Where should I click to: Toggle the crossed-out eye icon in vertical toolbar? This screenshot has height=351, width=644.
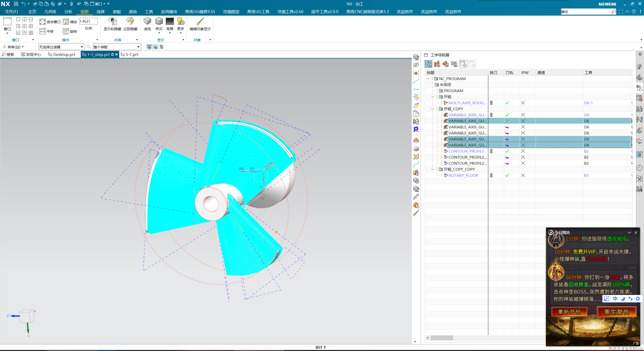(416, 65)
